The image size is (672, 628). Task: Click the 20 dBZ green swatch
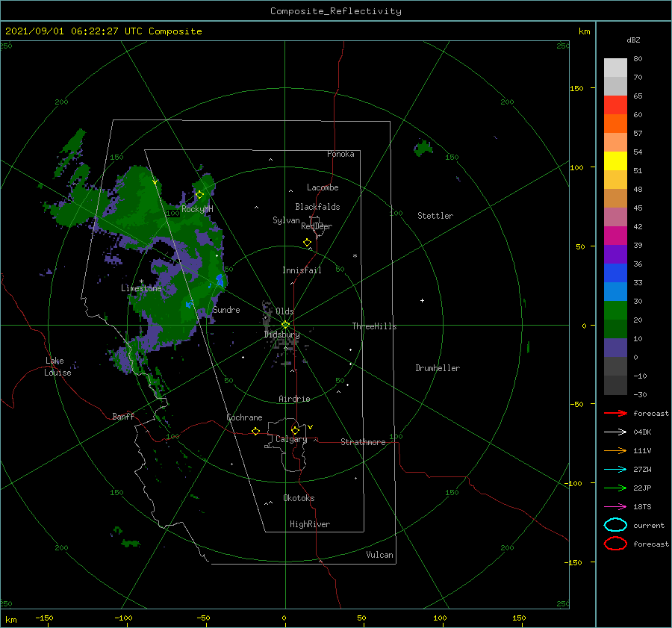(615, 311)
